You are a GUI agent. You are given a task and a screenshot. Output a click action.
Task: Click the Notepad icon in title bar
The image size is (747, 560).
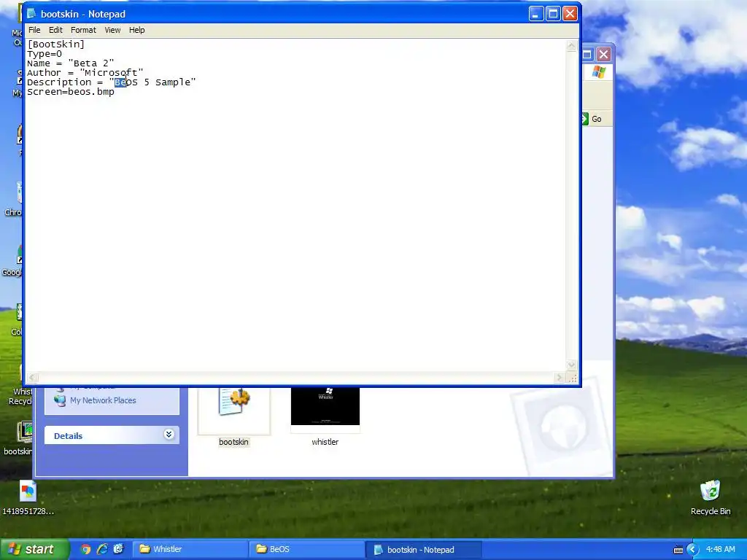(x=31, y=14)
